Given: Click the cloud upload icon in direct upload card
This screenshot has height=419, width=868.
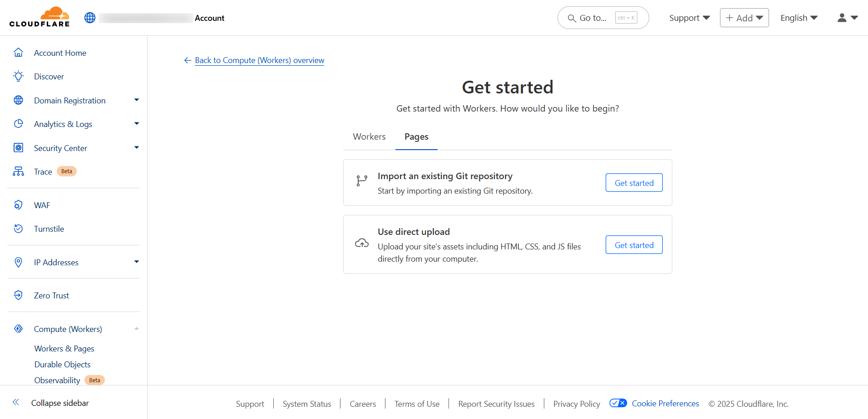Looking at the screenshot, I should (x=362, y=244).
